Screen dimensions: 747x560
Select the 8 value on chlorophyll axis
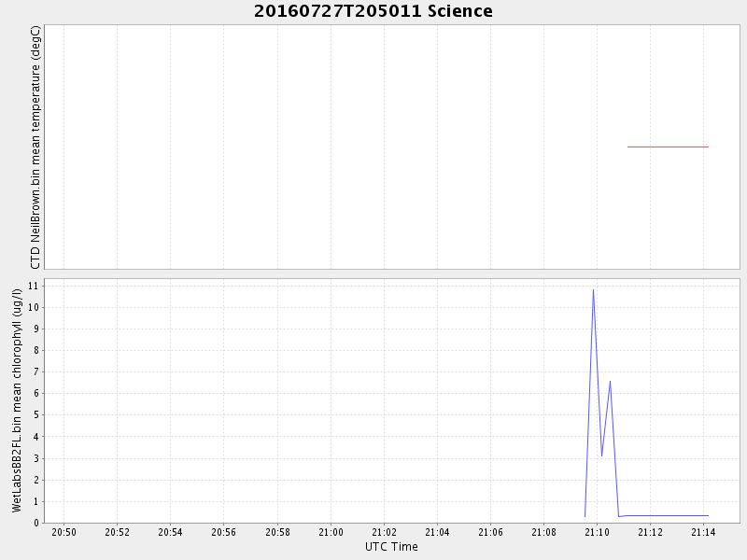tap(33, 350)
